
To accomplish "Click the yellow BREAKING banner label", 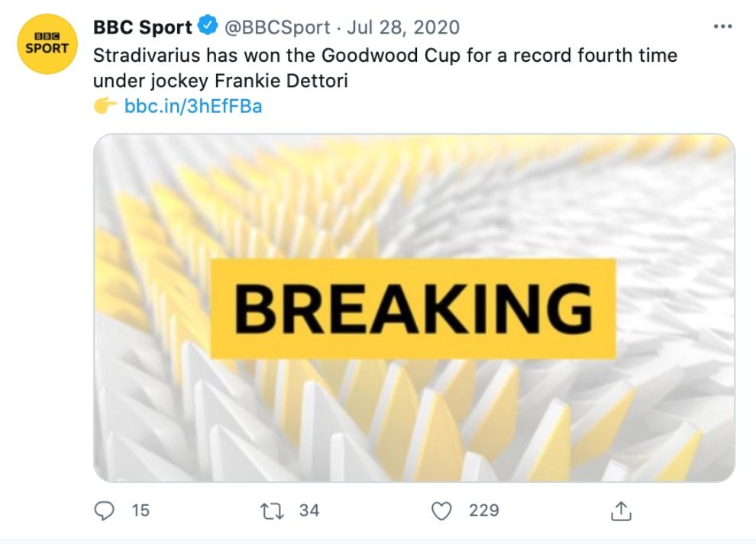I will click(413, 309).
